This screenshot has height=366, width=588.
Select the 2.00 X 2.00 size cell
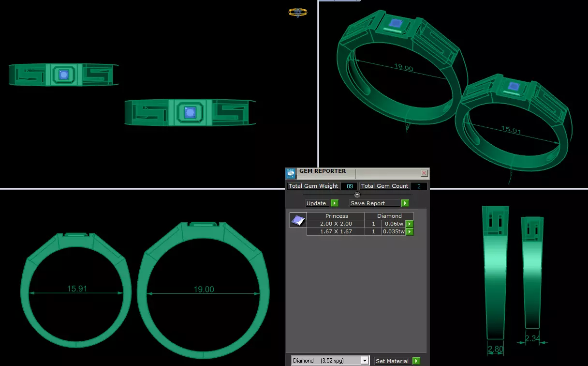point(335,224)
